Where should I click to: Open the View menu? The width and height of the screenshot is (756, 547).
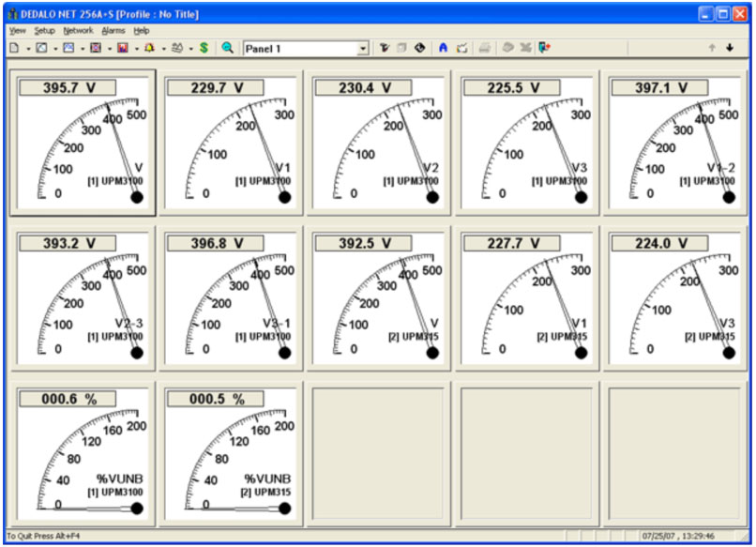point(17,31)
